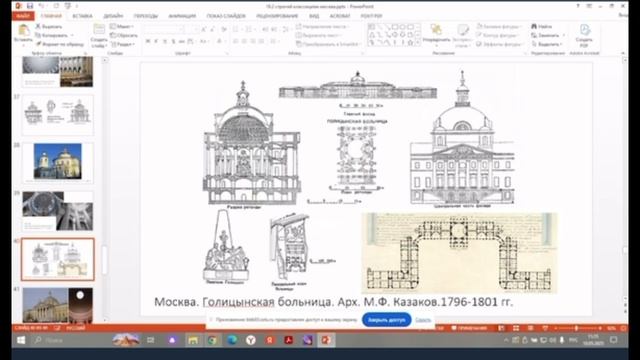Open Windows Start menu

[x=21, y=340]
